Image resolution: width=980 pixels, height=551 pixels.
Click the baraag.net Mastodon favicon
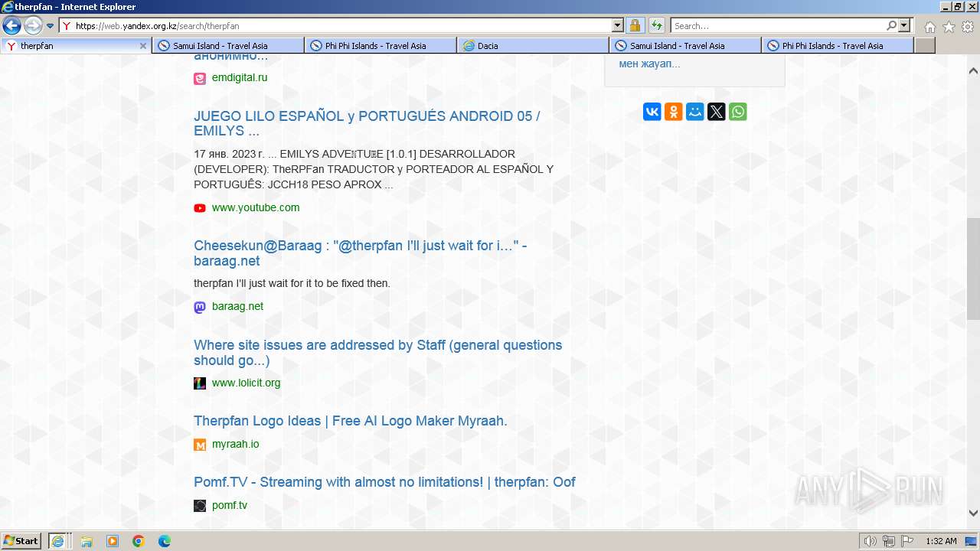tap(200, 307)
